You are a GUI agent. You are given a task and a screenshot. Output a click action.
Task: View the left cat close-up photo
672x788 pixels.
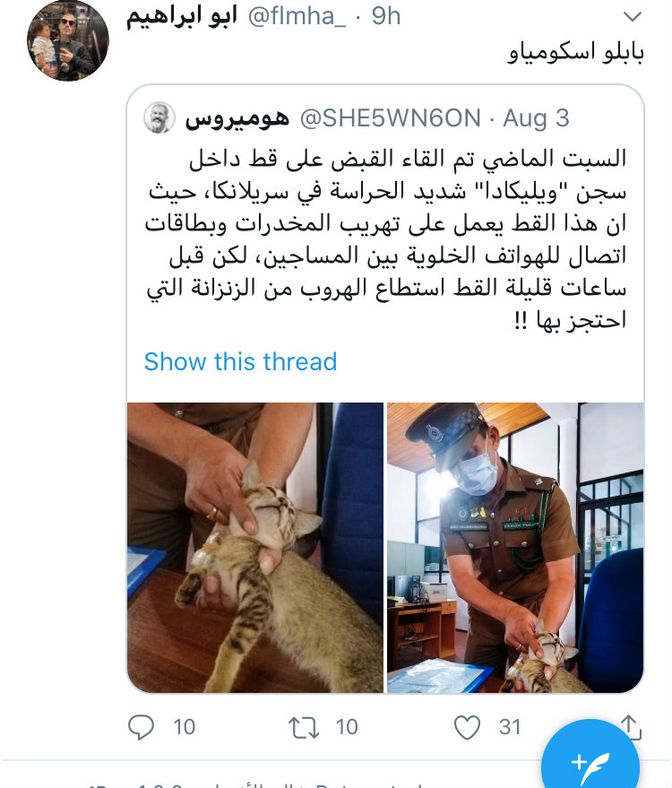[x=255, y=547]
